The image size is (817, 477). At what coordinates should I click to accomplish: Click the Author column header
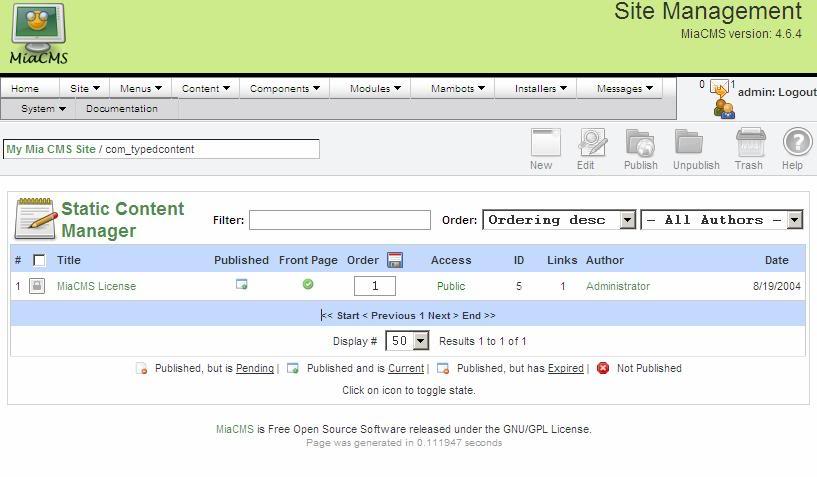605,260
